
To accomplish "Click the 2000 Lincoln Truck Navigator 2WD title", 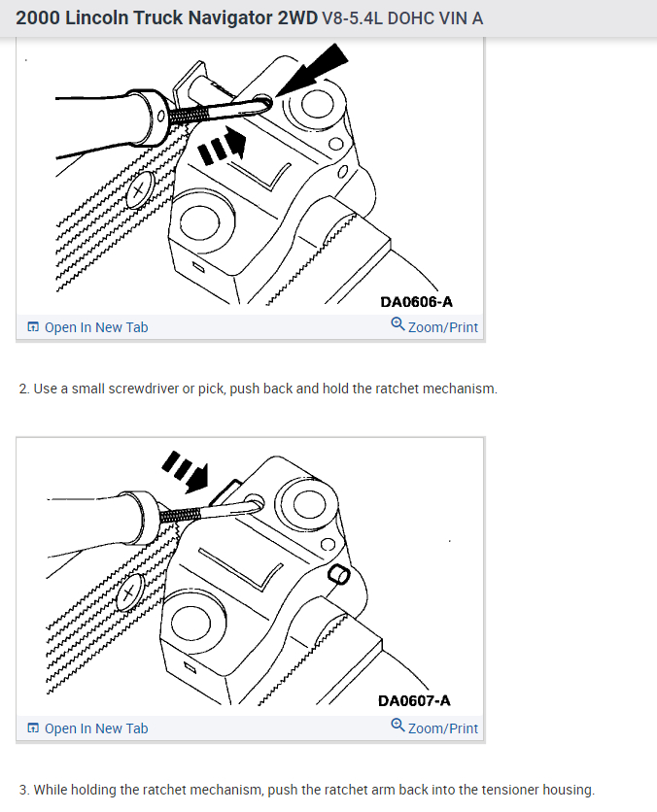I will 166,18.
